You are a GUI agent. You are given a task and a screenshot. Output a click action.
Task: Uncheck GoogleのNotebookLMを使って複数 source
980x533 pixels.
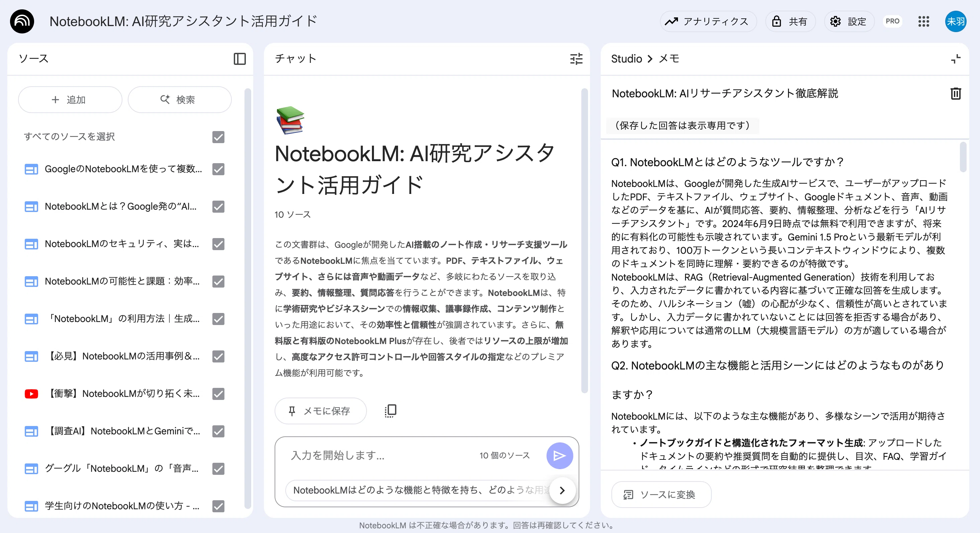point(218,169)
